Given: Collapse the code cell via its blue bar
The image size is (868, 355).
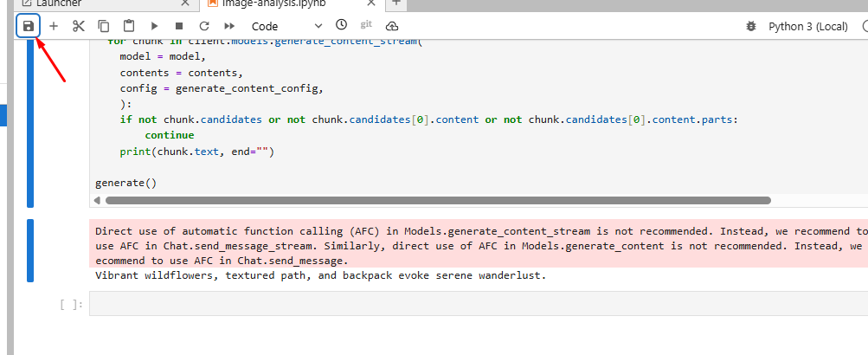Looking at the screenshot, I should pos(30,123).
